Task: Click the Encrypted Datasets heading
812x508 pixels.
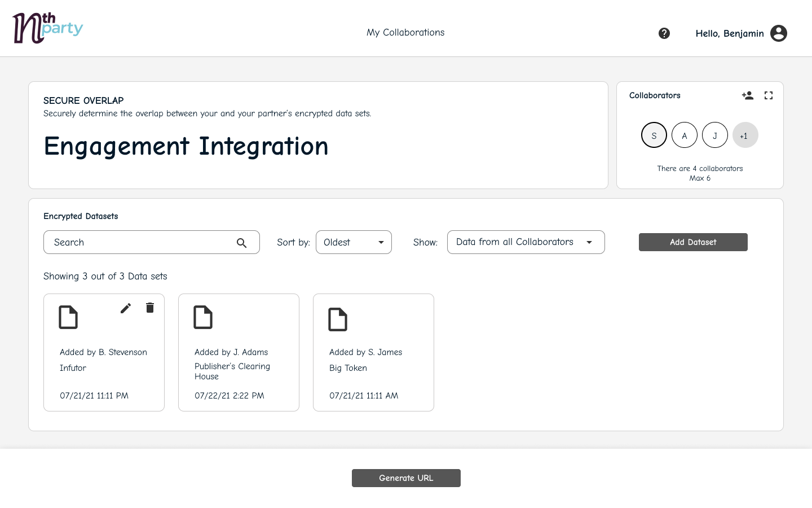Action: (81, 216)
